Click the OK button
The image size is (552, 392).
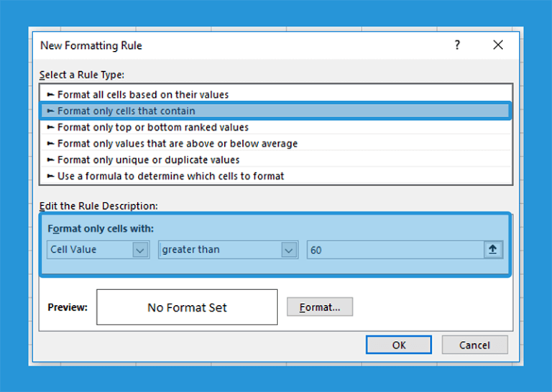click(x=398, y=345)
